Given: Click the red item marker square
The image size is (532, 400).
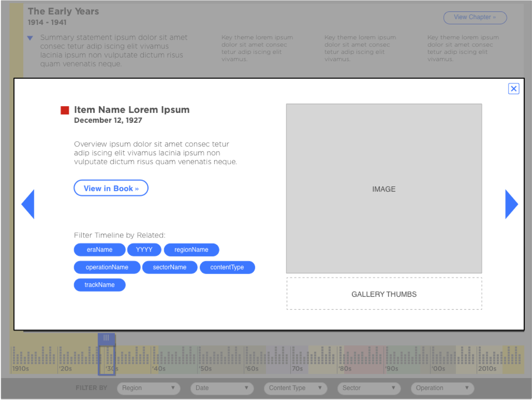Looking at the screenshot, I should tap(65, 110).
